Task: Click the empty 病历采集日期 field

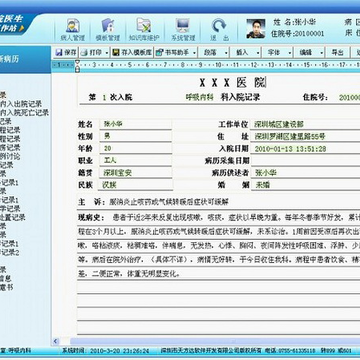Action: coord(306,160)
